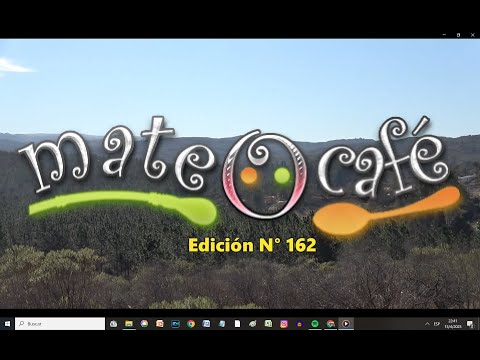Minimize the media player window
The height and width of the screenshot is (360, 480).
click(444, 35)
